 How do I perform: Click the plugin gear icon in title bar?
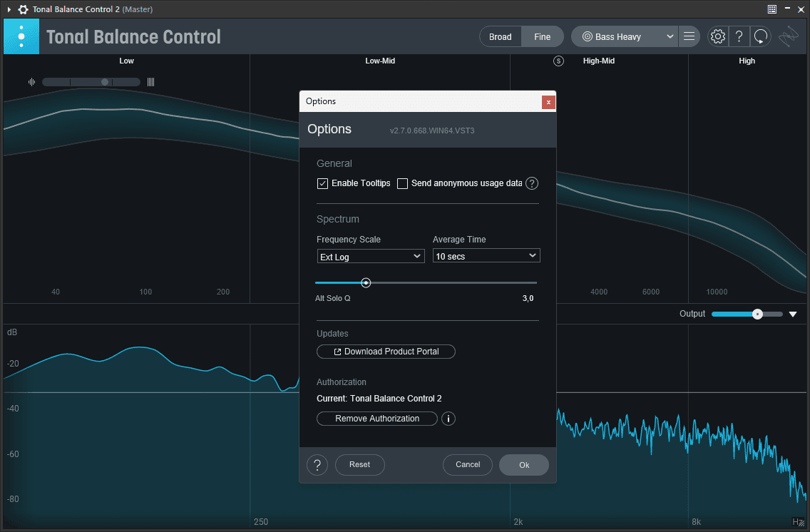click(x=23, y=9)
